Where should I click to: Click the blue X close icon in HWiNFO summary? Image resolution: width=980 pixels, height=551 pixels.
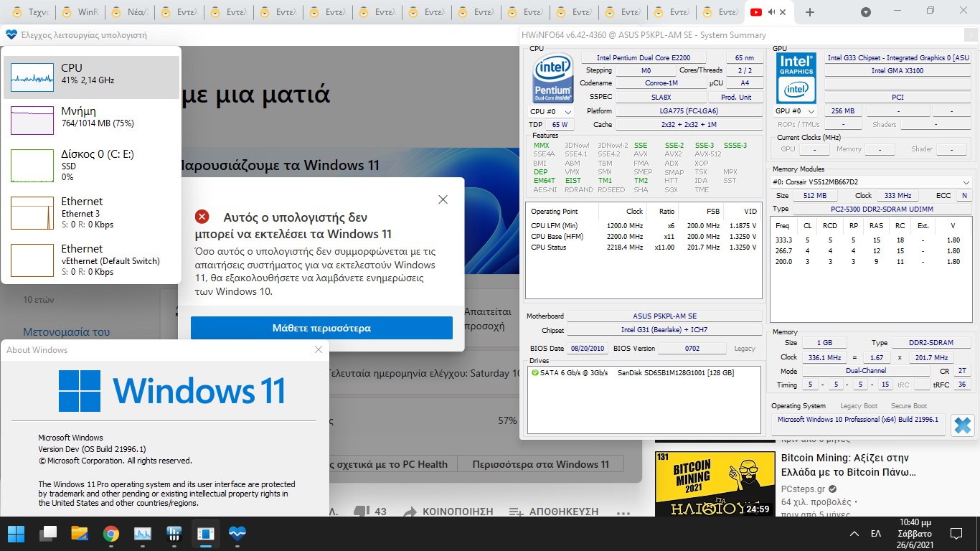tap(962, 425)
